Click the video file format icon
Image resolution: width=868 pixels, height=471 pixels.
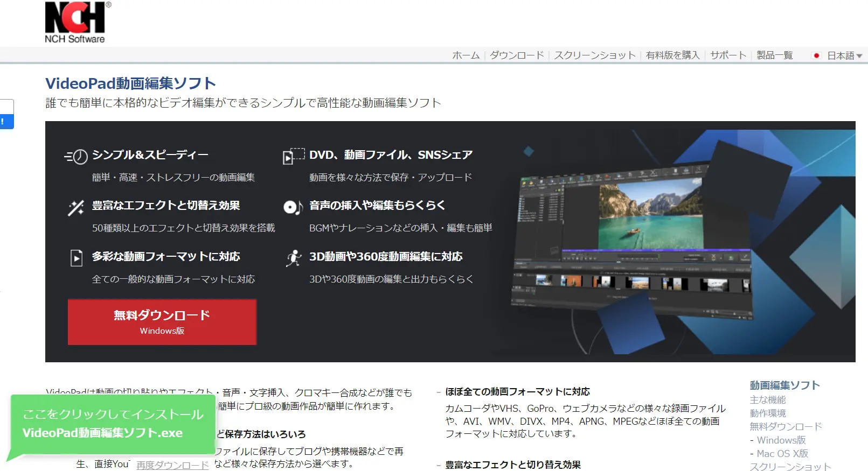77,258
